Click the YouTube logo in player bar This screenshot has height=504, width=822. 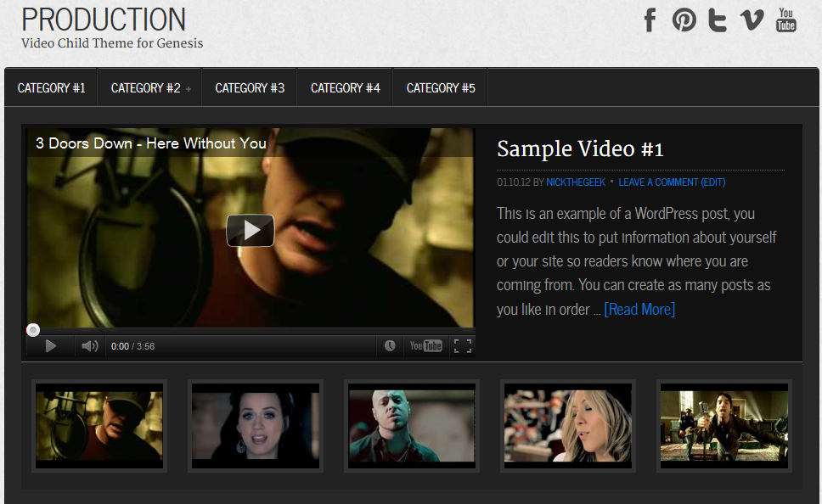pyautogui.click(x=425, y=345)
